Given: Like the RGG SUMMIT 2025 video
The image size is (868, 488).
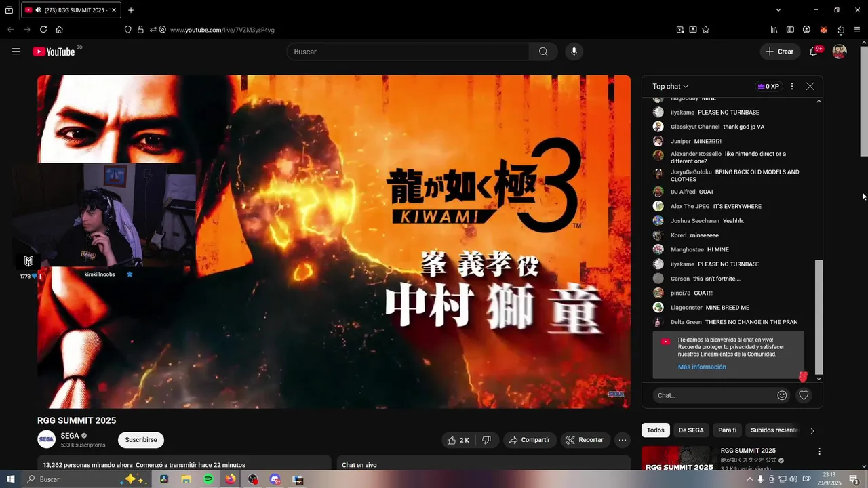Looking at the screenshot, I should pos(458,440).
